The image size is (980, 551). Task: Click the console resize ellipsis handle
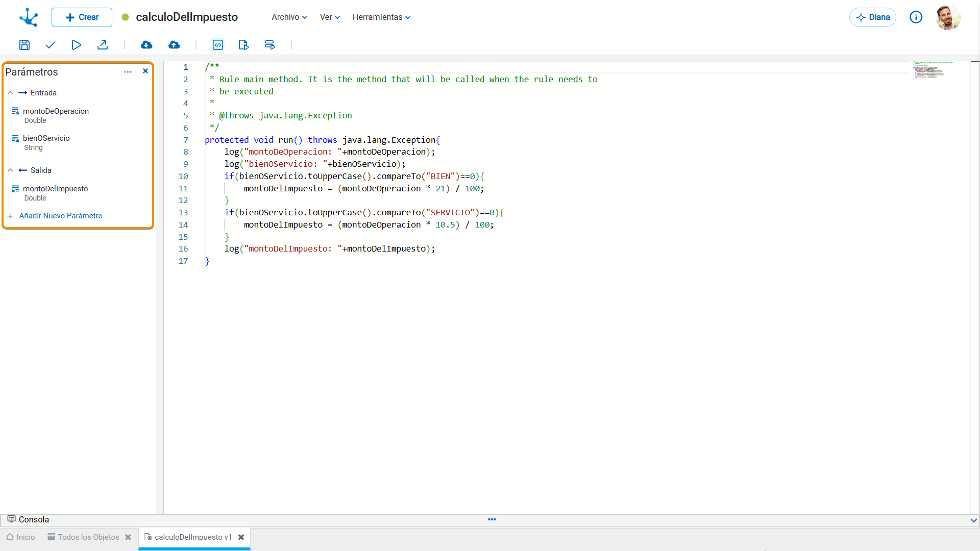(492, 519)
